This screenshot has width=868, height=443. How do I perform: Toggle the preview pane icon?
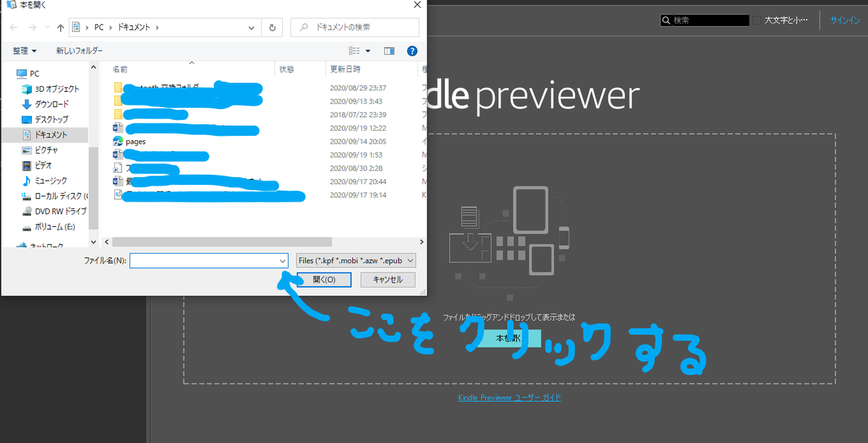(389, 51)
